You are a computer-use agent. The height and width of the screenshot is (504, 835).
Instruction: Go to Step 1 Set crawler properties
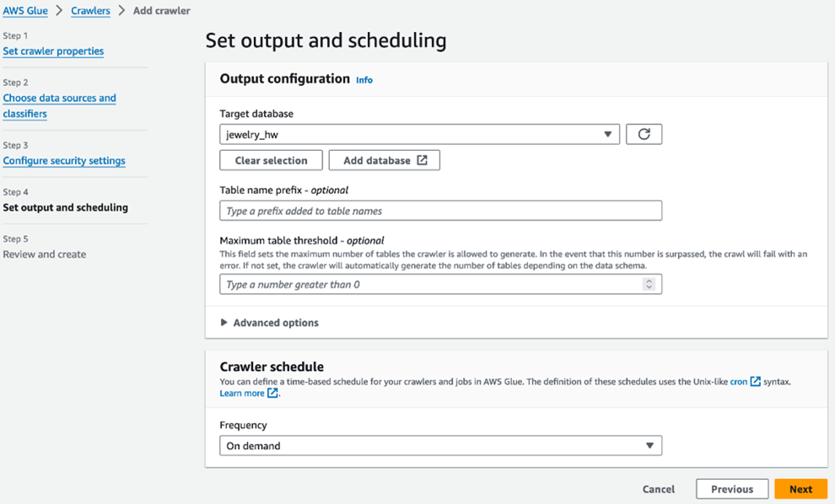(53, 51)
